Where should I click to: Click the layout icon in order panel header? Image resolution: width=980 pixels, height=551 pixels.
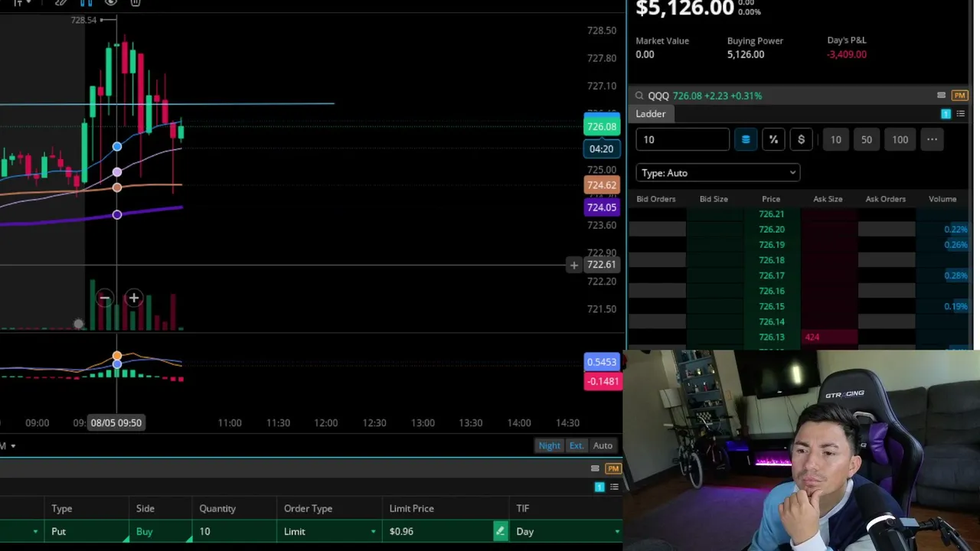click(595, 468)
